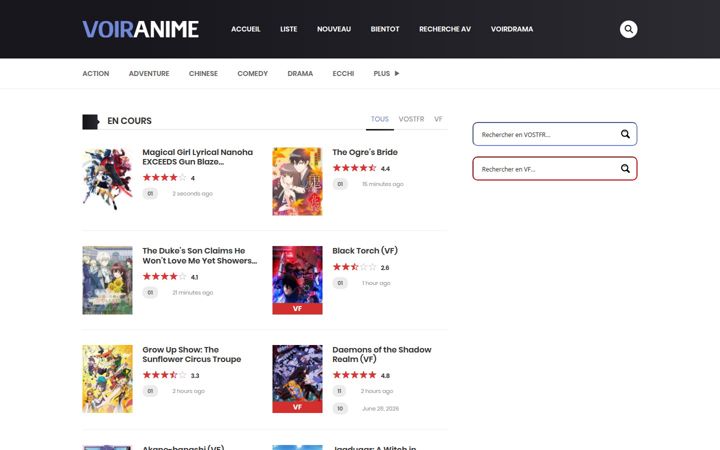Image resolution: width=720 pixels, height=450 pixels.
Task: Click the '15 minutes ago' timestamp
Action: 383,184
